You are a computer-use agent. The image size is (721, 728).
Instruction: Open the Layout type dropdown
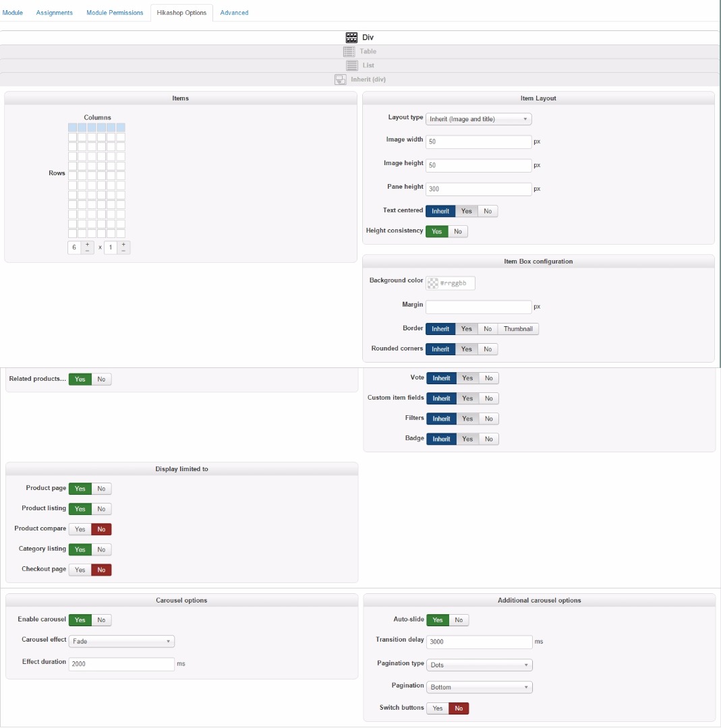[478, 119]
